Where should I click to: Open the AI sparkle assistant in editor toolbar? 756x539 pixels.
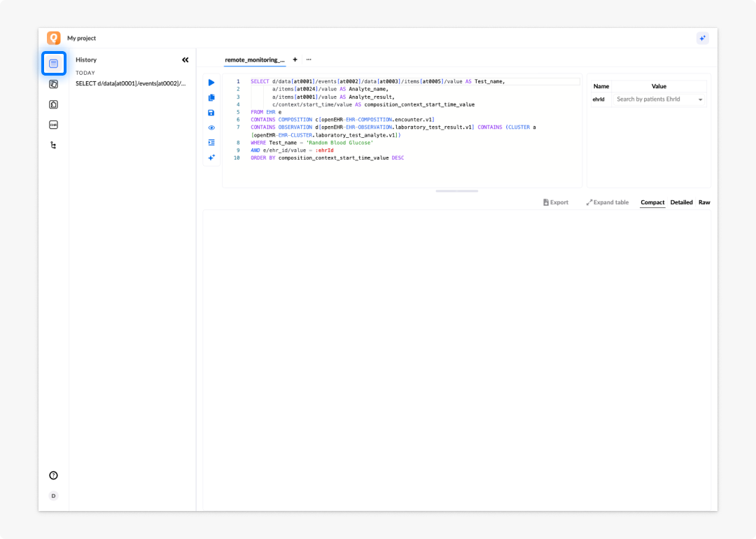pyautogui.click(x=211, y=157)
